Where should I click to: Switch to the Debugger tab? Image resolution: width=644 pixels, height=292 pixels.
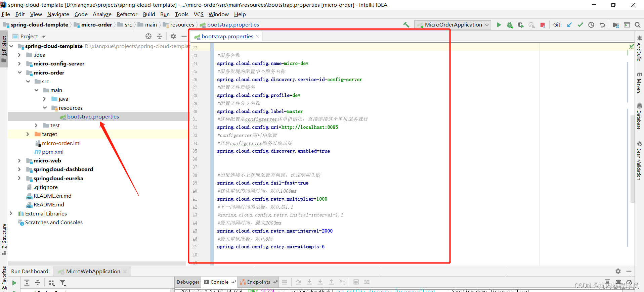pos(188,282)
